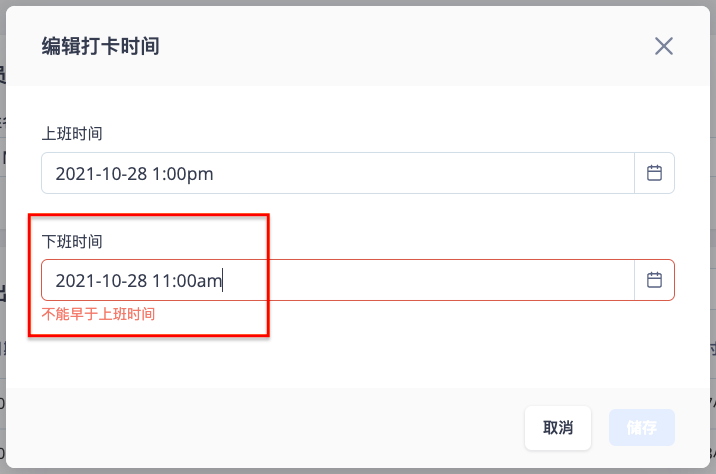The height and width of the screenshot is (474, 716).
Task: Focus the 上班时间 input field
Action: tap(338, 173)
